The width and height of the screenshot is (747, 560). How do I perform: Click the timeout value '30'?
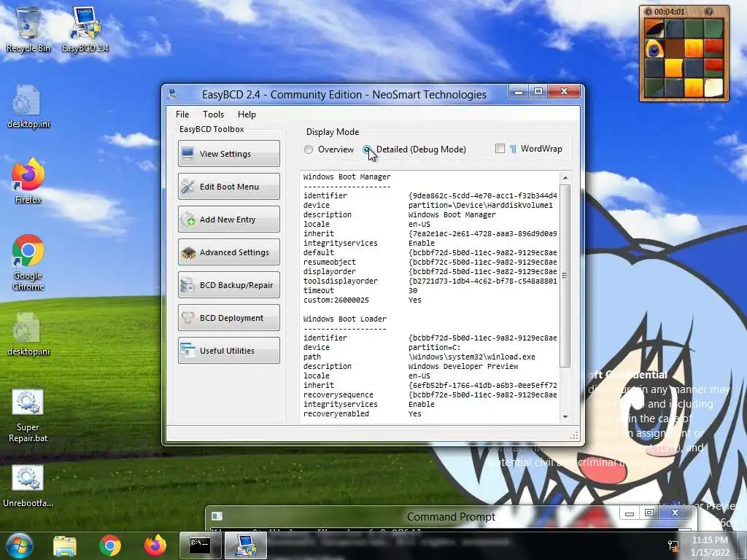(x=413, y=290)
